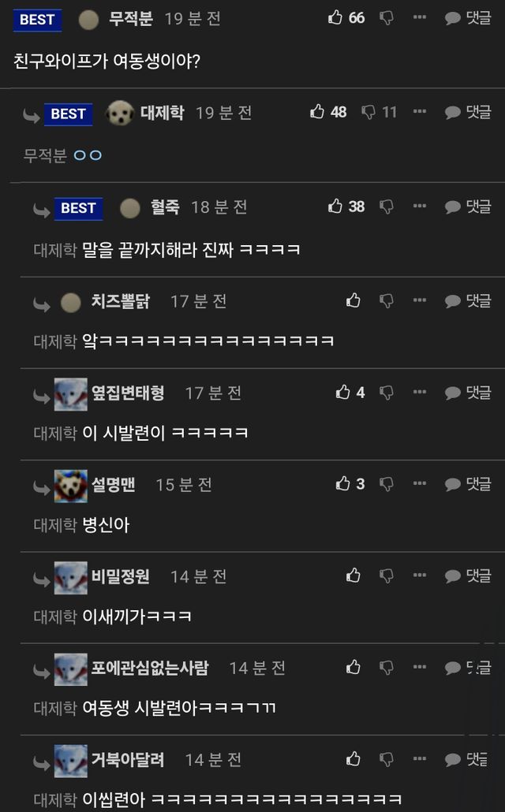
Task: Like 포에관심없는사람's comment
Action: pyautogui.click(x=353, y=668)
